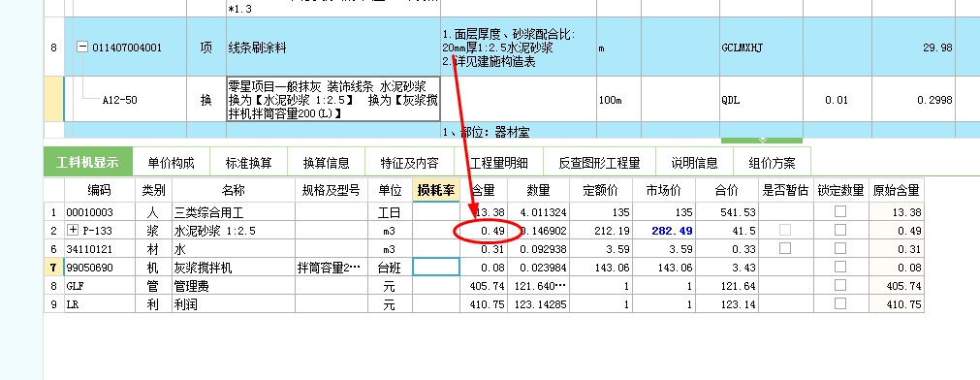
Task: Select the LR code cell
Action: pyautogui.click(x=100, y=304)
